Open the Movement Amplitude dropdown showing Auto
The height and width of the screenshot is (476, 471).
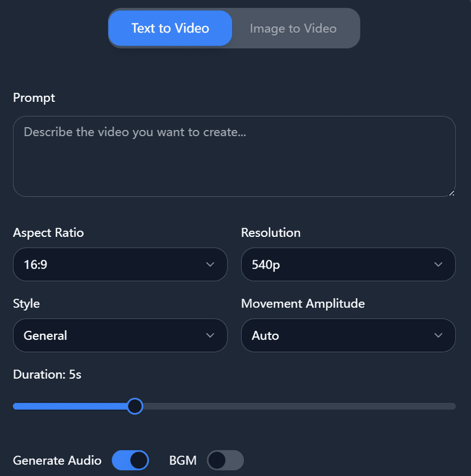point(348,335)
